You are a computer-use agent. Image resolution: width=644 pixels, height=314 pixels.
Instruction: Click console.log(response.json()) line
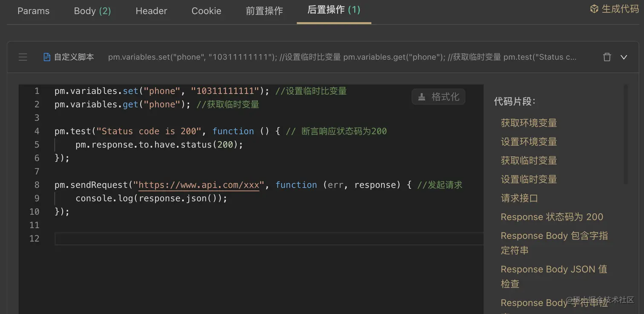click(151, 198)
